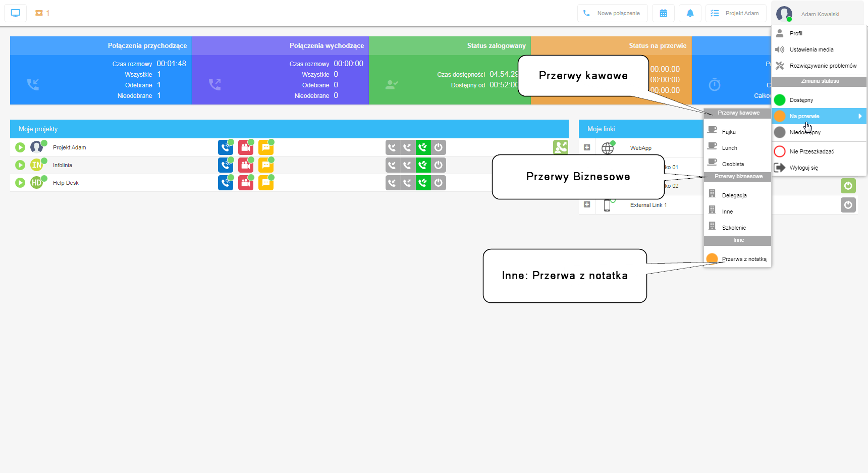Toggle gray power button for External Link 1
Image resolution: width=868 pixels, height=473 pixels.
(x=848, y=205)
